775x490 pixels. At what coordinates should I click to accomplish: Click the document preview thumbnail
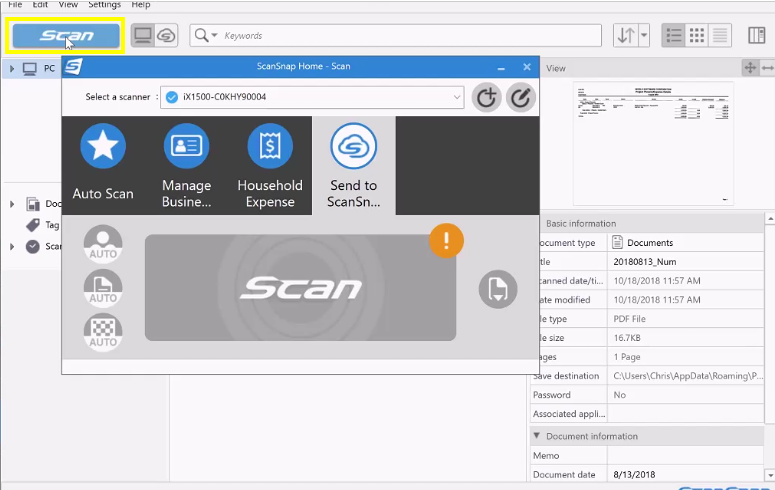pos(653,143)
